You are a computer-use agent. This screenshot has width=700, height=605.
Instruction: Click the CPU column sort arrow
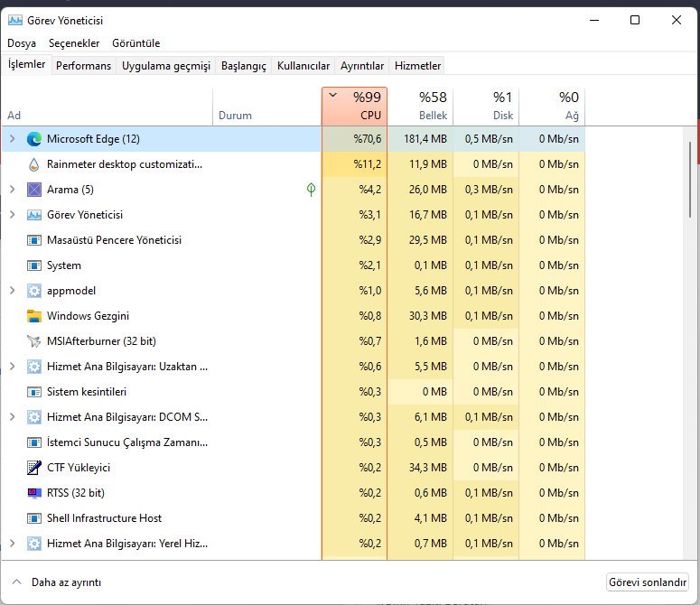pos(332,95)
